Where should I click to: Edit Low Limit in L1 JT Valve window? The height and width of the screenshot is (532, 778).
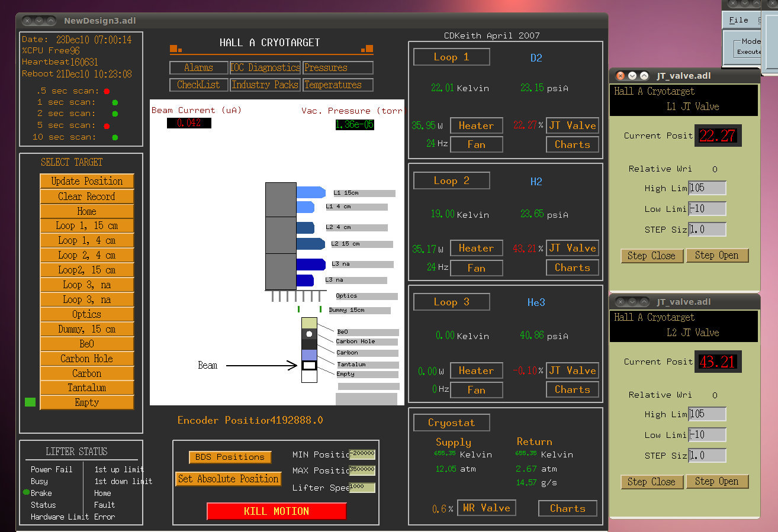(707, 209)
